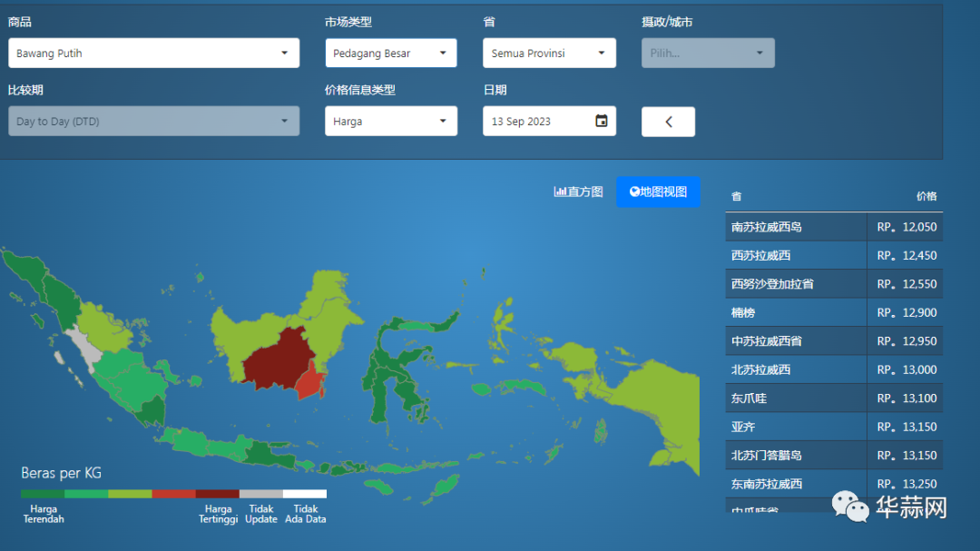The height and width of the screenshot is (551, 980).
Task: Switch to 地图视图 map view
Action: (658, 192)
